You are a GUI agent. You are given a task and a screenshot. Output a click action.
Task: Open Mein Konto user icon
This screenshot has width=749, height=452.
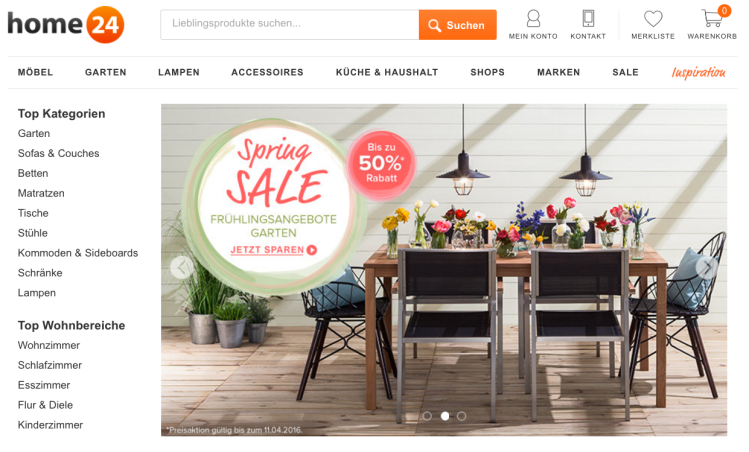(533, 19)
